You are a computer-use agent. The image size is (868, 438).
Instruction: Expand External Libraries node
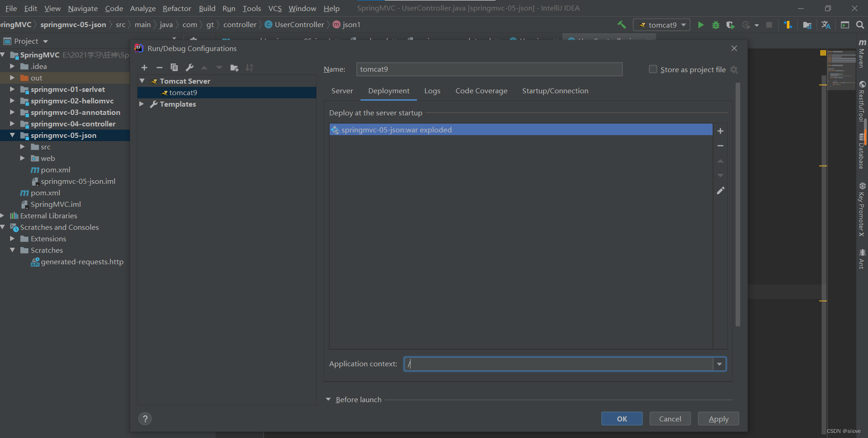pos(2,216)
